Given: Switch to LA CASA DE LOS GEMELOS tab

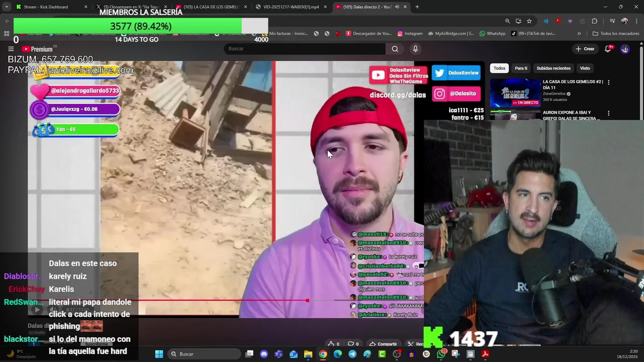Looking at the screenshot, I should point(211,7).
